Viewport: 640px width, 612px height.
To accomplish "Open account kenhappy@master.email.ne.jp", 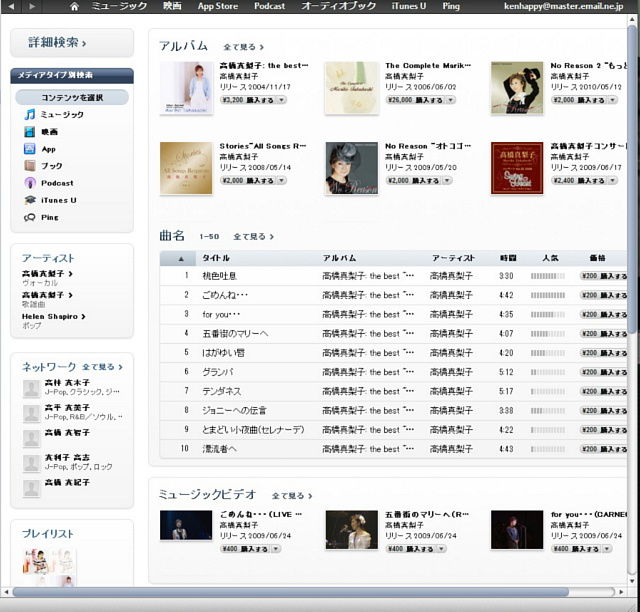I will point(563,6).
